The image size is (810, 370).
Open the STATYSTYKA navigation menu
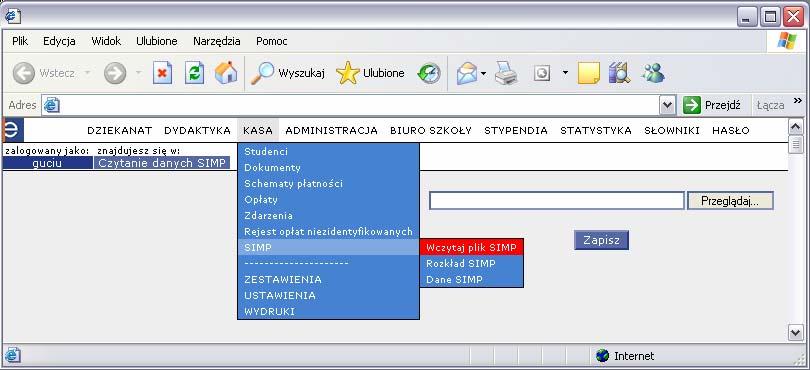(x=596, y=131)
